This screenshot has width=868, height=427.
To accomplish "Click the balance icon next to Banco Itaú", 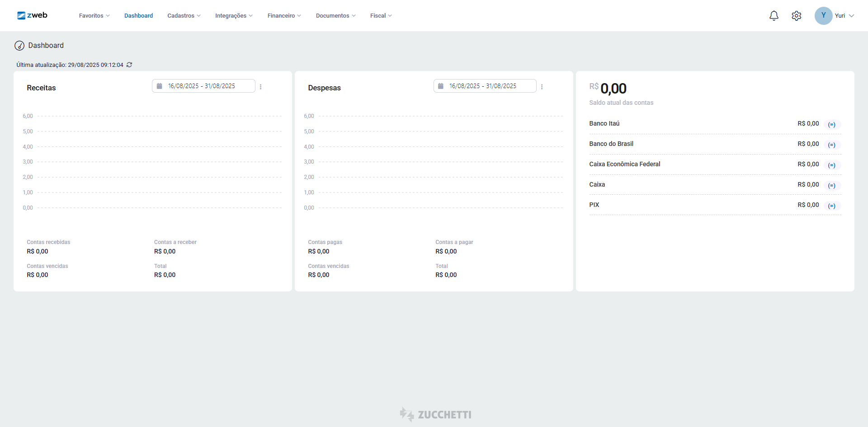I will [832, 124].
